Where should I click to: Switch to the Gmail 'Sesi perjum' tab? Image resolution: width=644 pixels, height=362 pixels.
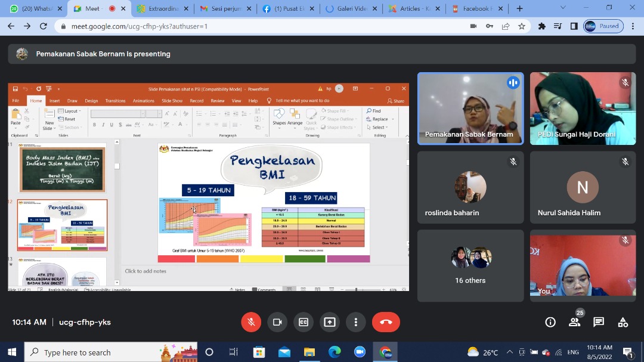[x=219, y=9]
